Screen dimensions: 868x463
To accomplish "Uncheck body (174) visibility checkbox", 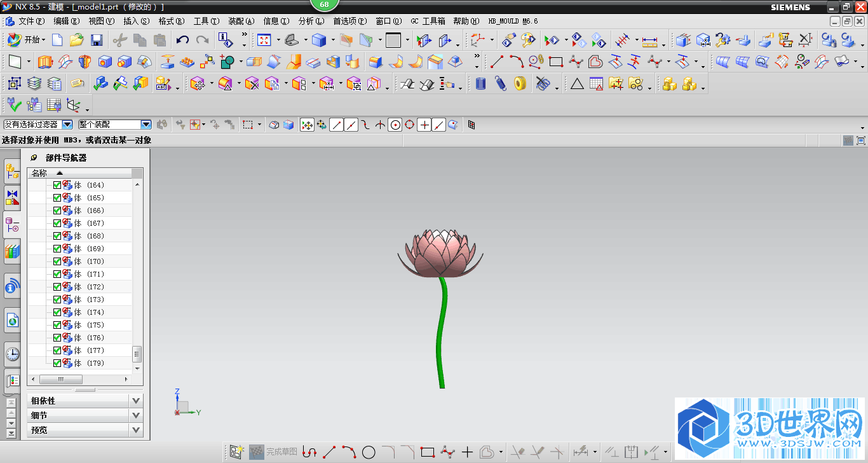I will coord(57,312).
